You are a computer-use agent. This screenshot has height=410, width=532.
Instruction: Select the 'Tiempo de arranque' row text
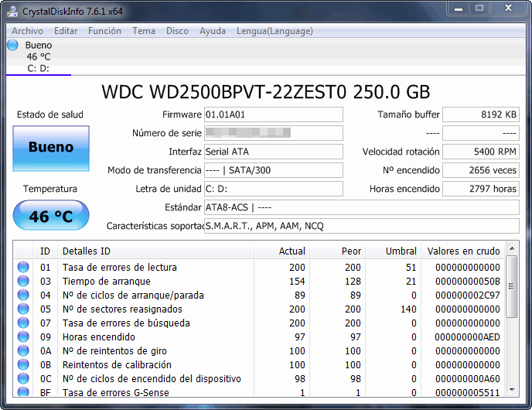click(106, 282)
